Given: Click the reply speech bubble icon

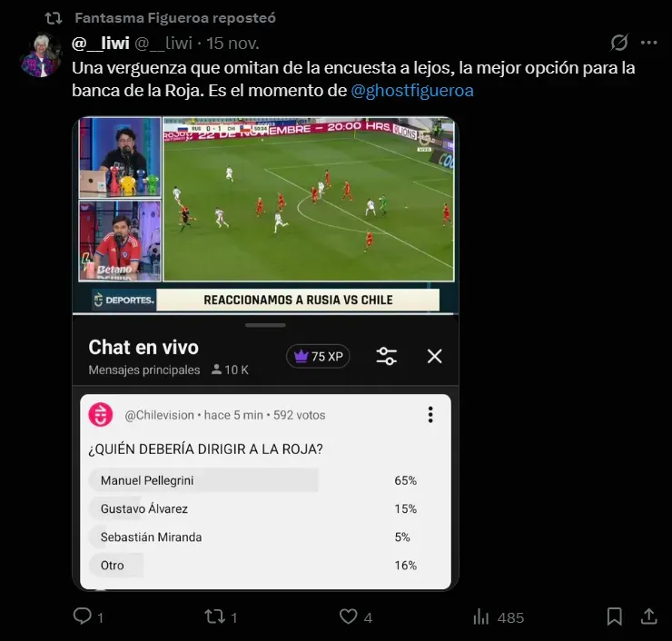Looking at the screenshot, I should click(83, 616).
